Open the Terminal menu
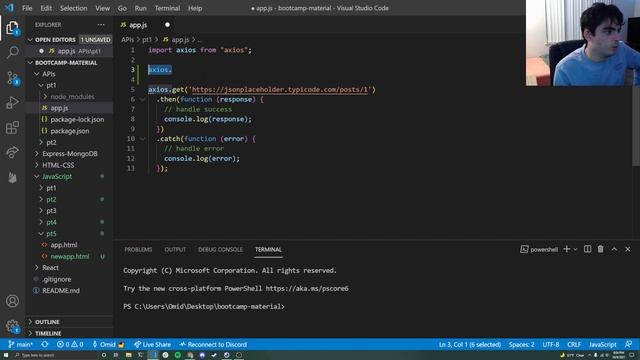The height and width of the screenshot is (360, 640). click(x=167, y=8)
